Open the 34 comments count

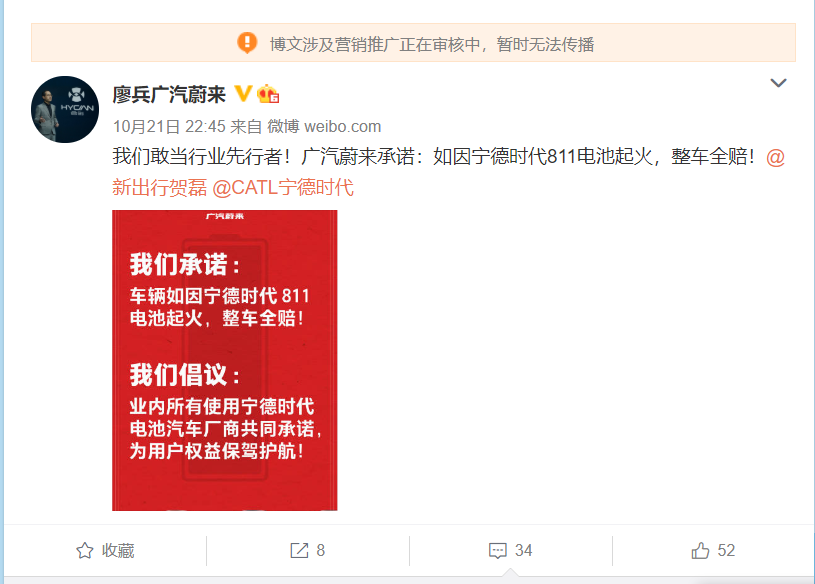(523, 550)
